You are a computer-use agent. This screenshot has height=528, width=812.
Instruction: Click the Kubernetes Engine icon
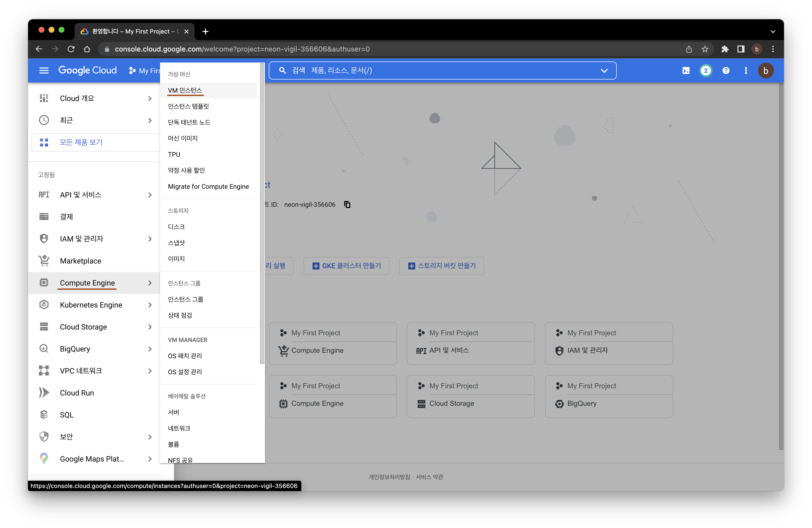point(44,304)
